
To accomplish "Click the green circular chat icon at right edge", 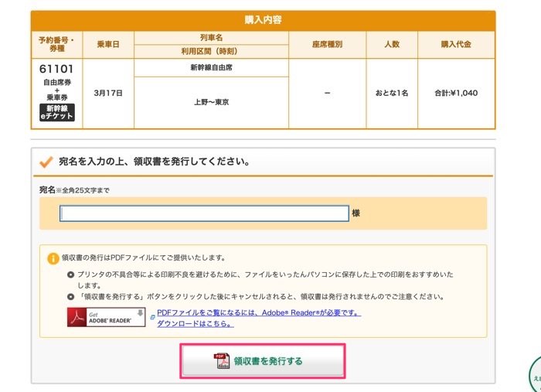I will [535, 374].
